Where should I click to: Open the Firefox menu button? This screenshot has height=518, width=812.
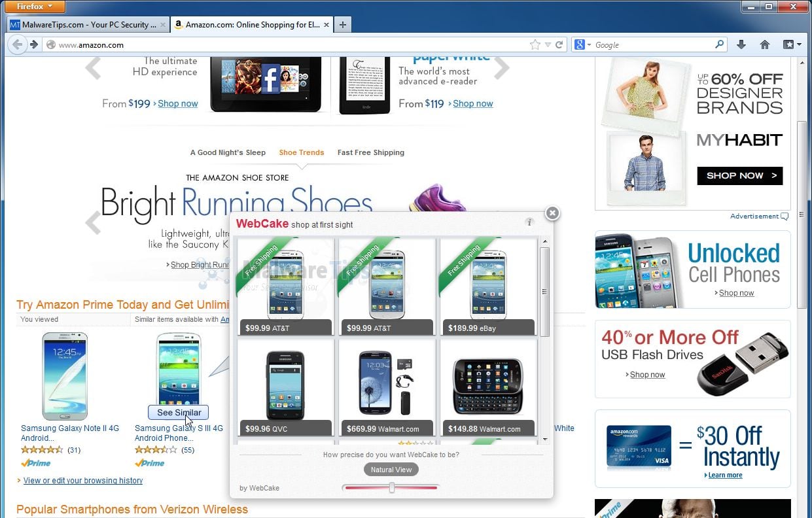[35, 7]
